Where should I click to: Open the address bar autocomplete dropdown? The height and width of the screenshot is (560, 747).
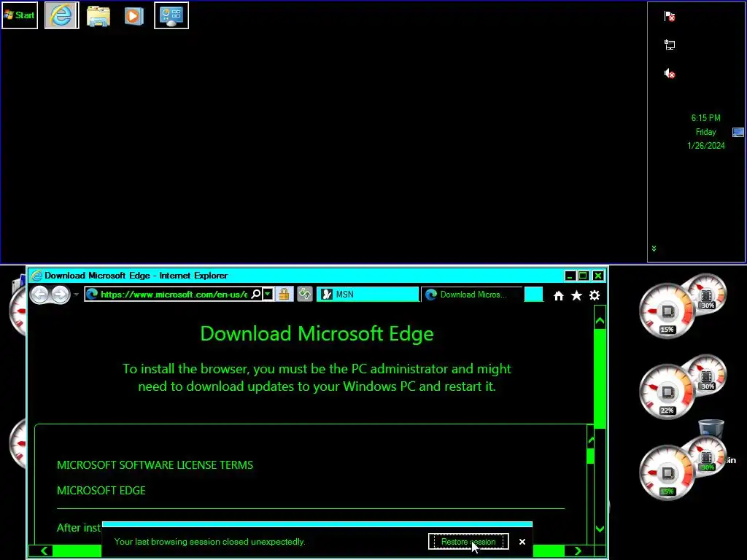pos(268,295)
